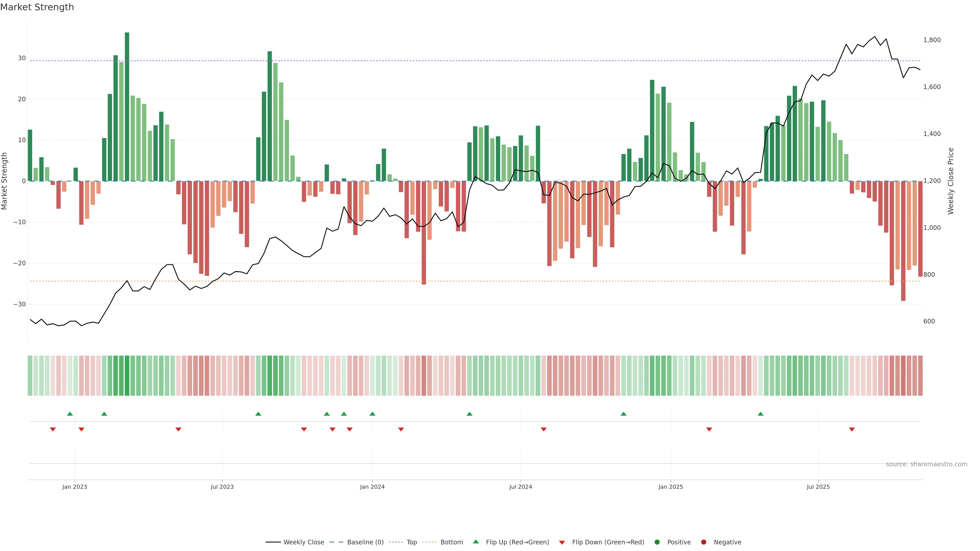The height and width of the screenshot is (551, 980).
Task: Click the Jul 2023 x-axis label
Action: [222, 487]
